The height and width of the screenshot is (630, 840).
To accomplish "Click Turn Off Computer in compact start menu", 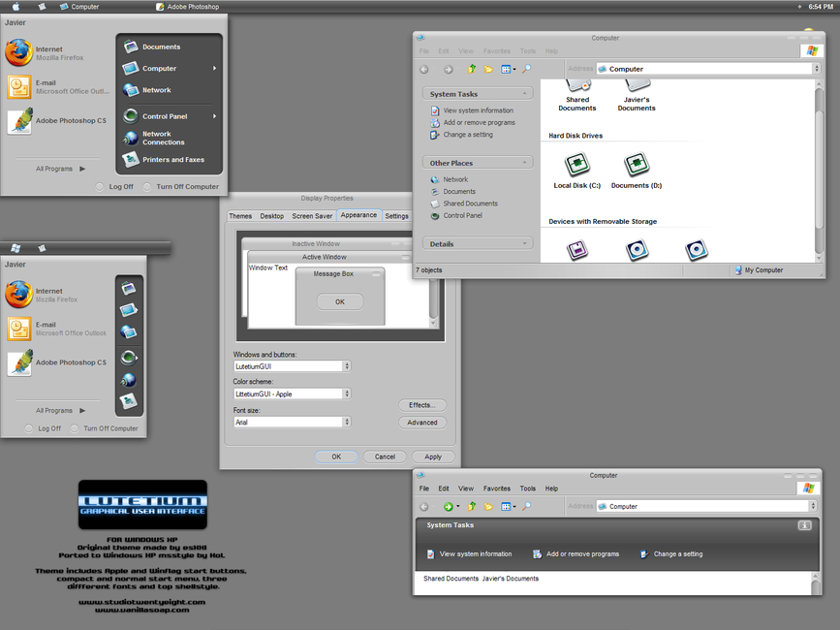I will tap(105, 428).
